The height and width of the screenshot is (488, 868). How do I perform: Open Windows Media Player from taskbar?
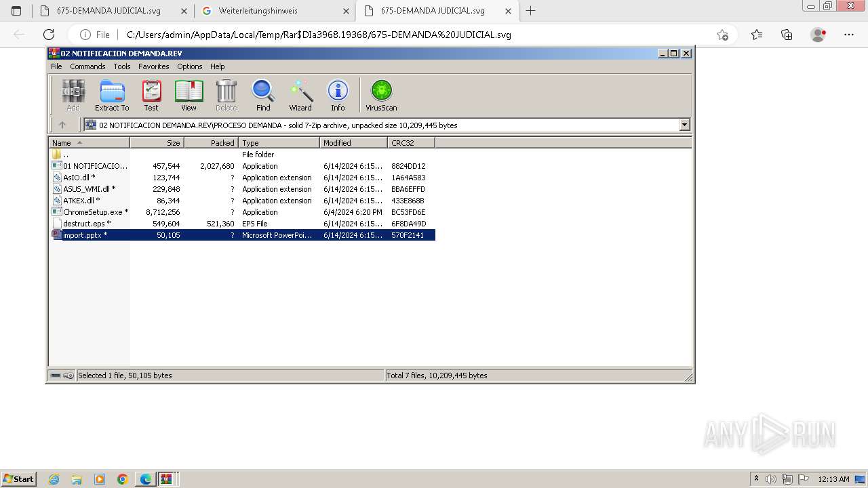[x=100, y=479]
